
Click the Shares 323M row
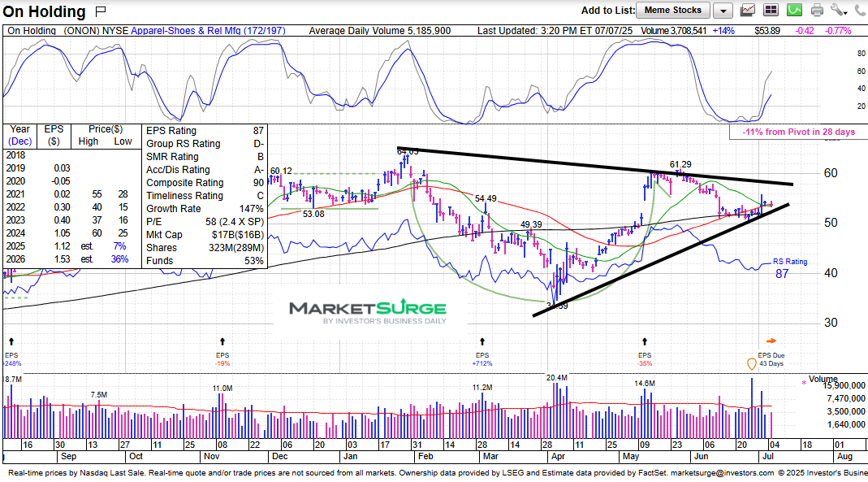pyautogui.click(x=205, y=248)
